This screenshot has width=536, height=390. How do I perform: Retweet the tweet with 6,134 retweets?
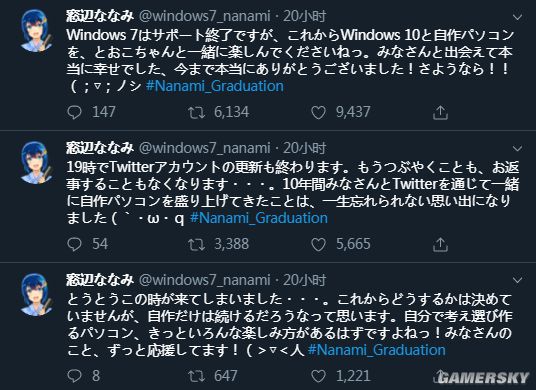197,112
